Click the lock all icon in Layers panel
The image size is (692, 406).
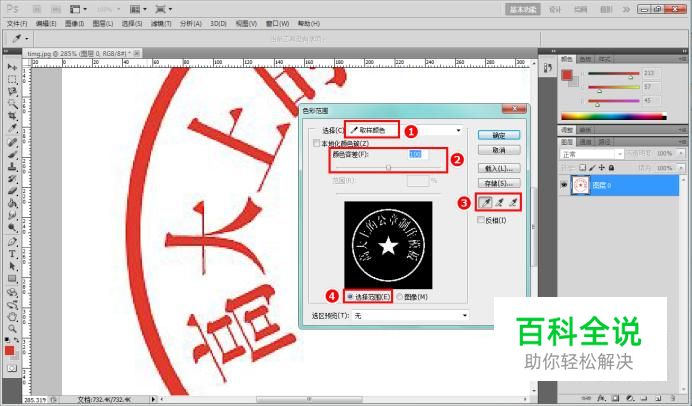[x=612, y=168]
